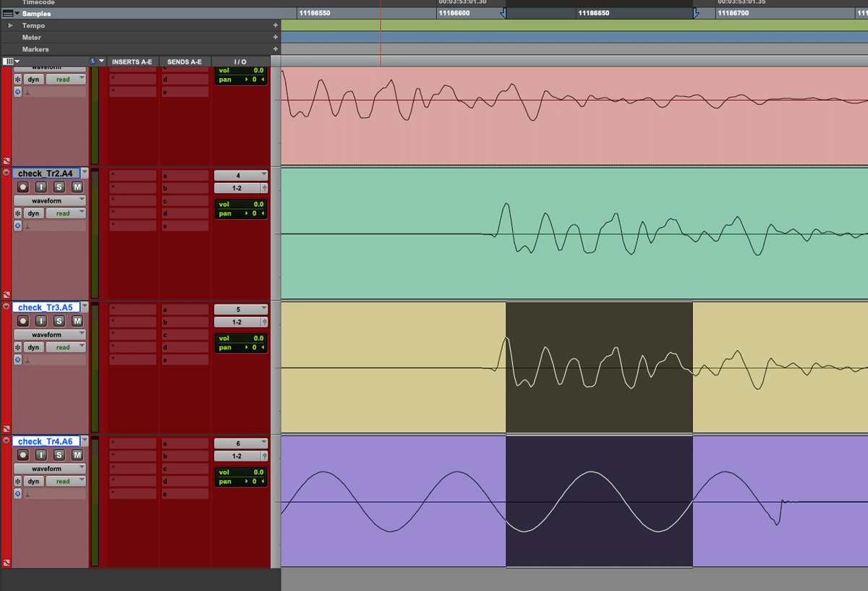Image resolution: width=868 pixels, height=591 pixels.
Task: Open the read automation mode dropdown on check_Tr3.A5
Action: [67, 347]
